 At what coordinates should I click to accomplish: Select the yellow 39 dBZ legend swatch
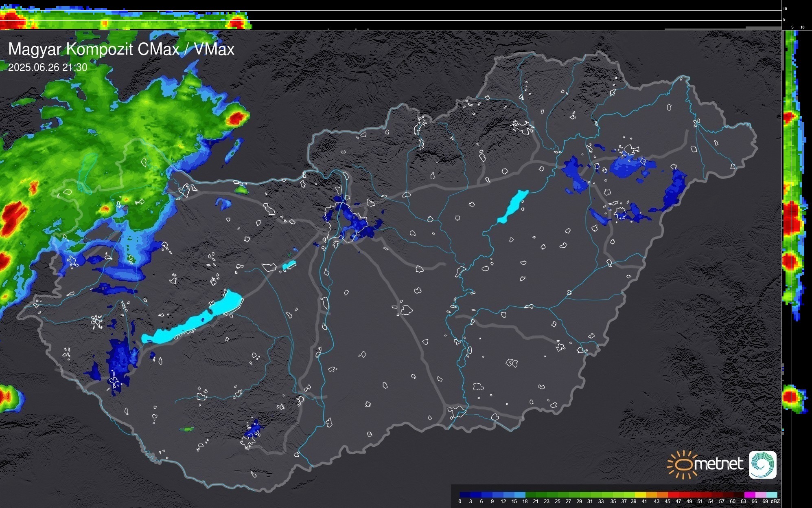641,495
